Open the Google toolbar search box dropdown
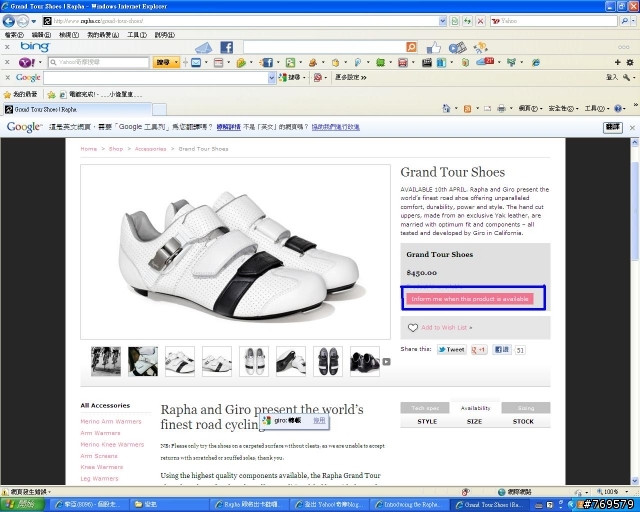 click(x=272, y=78)
